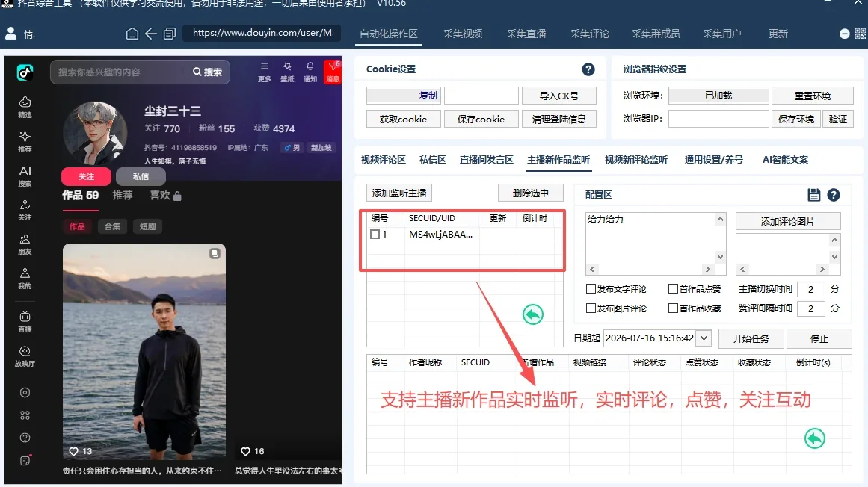Click 保存cookie button
The height and width of the screenshot is (487, 868).
pos(481,119)
